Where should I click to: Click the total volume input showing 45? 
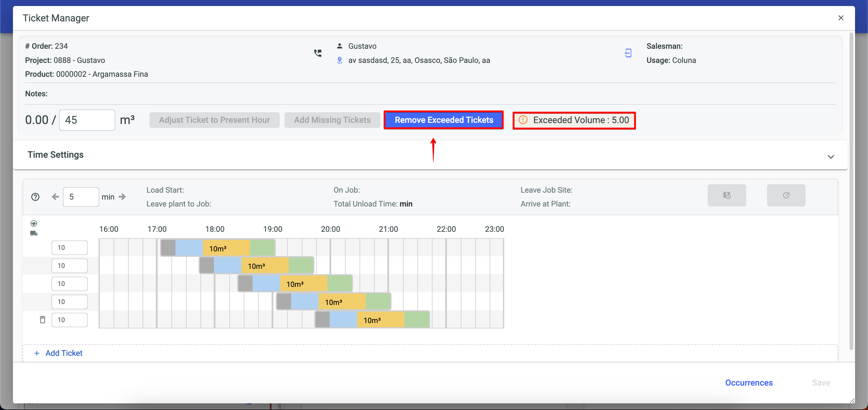pos(87,120)
